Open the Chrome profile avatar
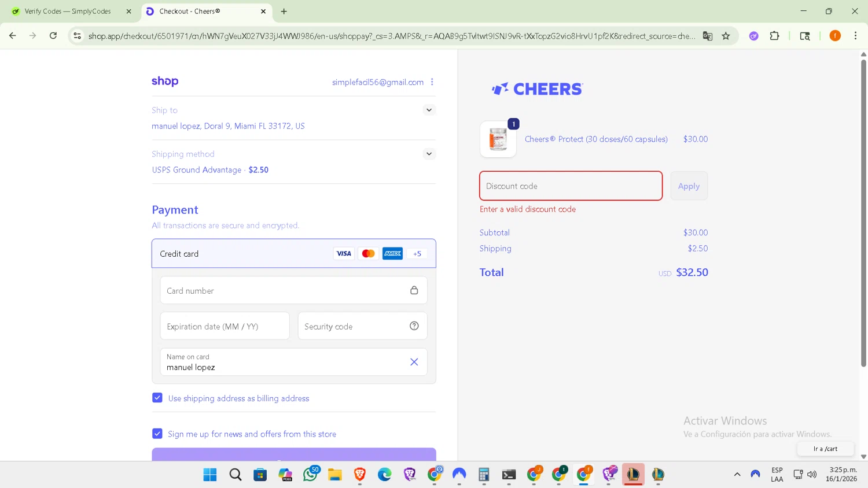Screen dimensions: 868x488 [x=835, y=36]
